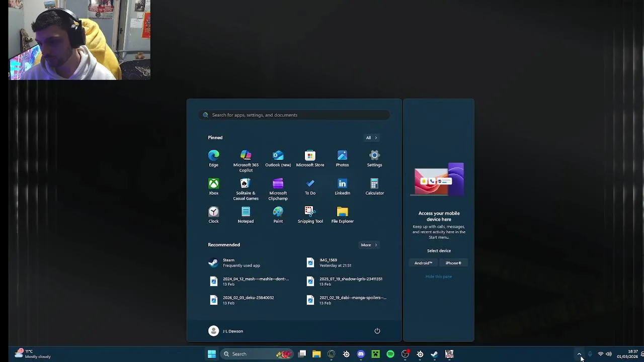Open Task View on the taskbar
The image size is (644, 362).
302,354
